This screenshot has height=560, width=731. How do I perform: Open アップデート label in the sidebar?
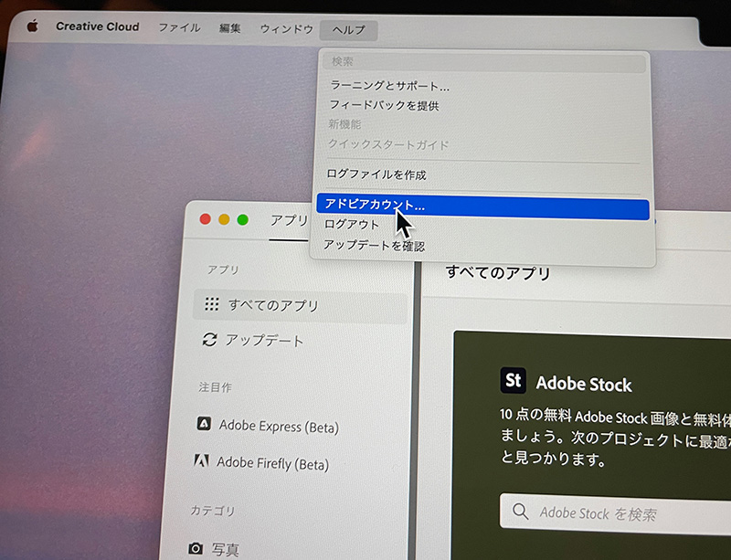tap(265, 341)
